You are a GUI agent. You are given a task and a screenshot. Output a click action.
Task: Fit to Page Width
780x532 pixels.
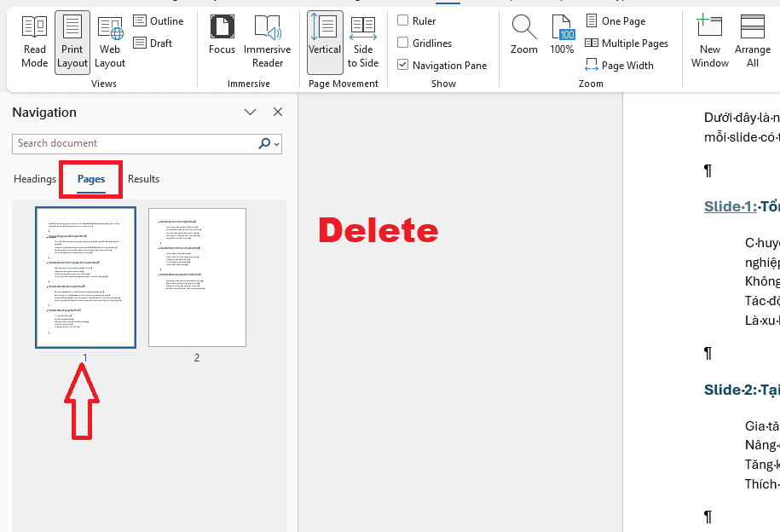pyautogui.click(x=620, y=66)
